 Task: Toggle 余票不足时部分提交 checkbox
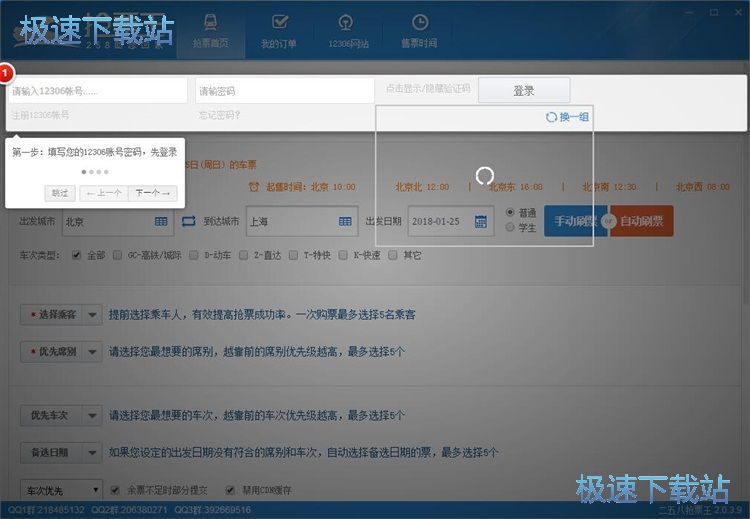[118, 490]
